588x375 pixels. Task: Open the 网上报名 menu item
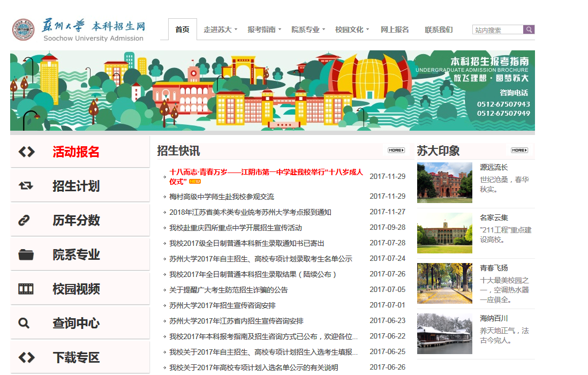395,30
